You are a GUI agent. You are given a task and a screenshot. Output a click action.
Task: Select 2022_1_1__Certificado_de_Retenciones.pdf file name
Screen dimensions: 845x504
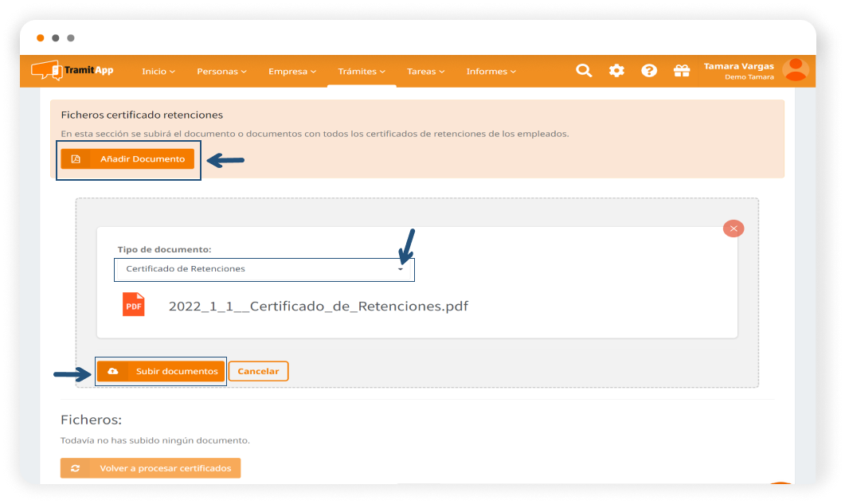pos(318,306)
